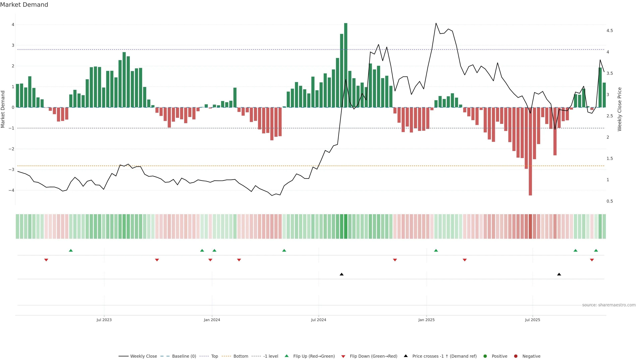Click black triangle marker after Jul 2024
The height and width of the screenshot is (362, 644).
[x=341, y=274]
